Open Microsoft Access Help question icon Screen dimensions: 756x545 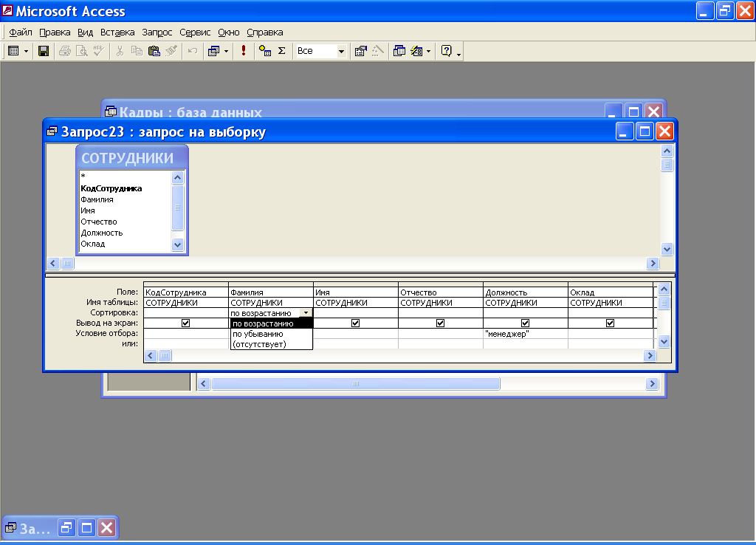coord(447,51)
